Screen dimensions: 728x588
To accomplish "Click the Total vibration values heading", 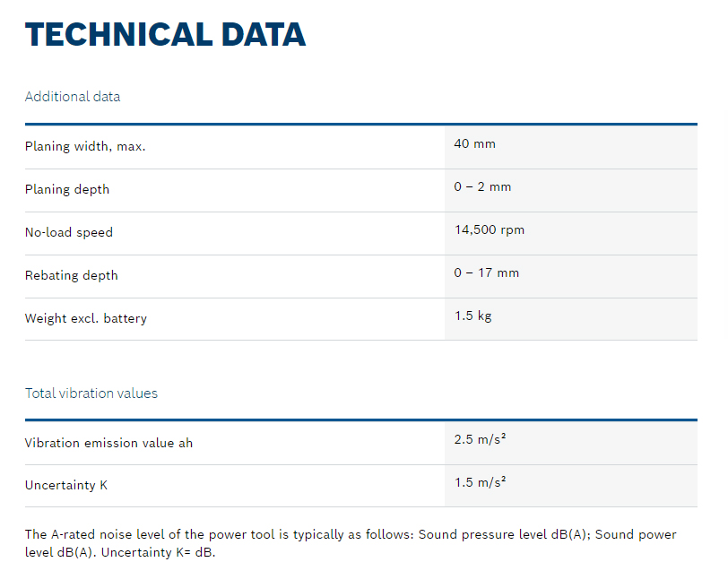I will pyautogui.click(x=91, y=393).
